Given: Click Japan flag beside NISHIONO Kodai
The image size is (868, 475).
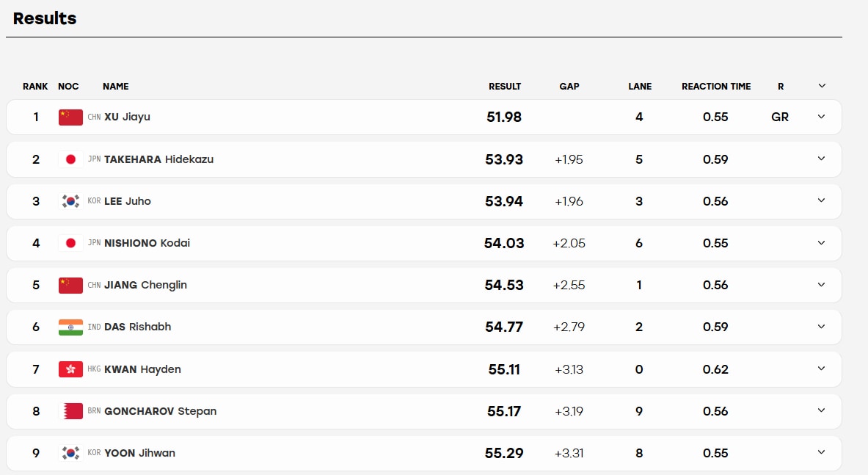Looking at the screenshot, I should (x=70, y=243).
